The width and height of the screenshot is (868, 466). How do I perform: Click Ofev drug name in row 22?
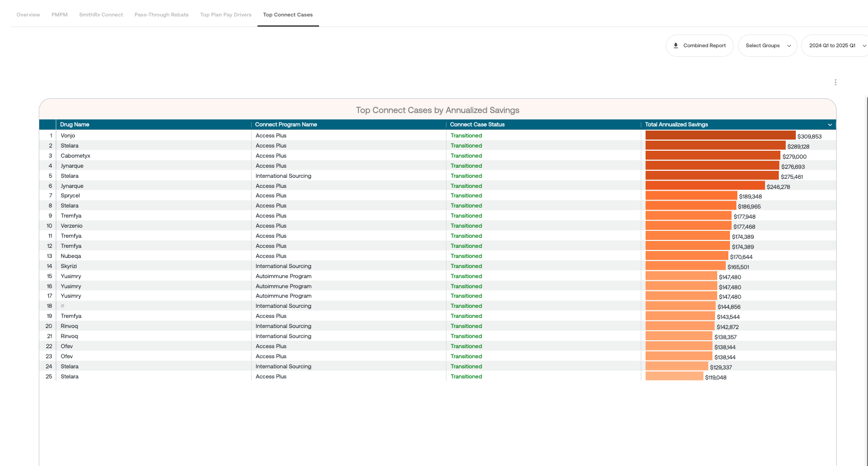[x=66, y=347]
